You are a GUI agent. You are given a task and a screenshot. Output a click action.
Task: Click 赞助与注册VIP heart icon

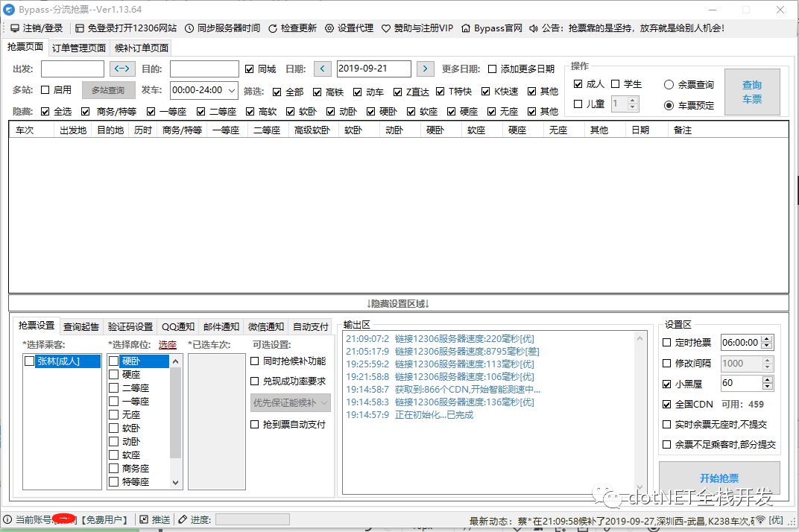coord(386,28)
